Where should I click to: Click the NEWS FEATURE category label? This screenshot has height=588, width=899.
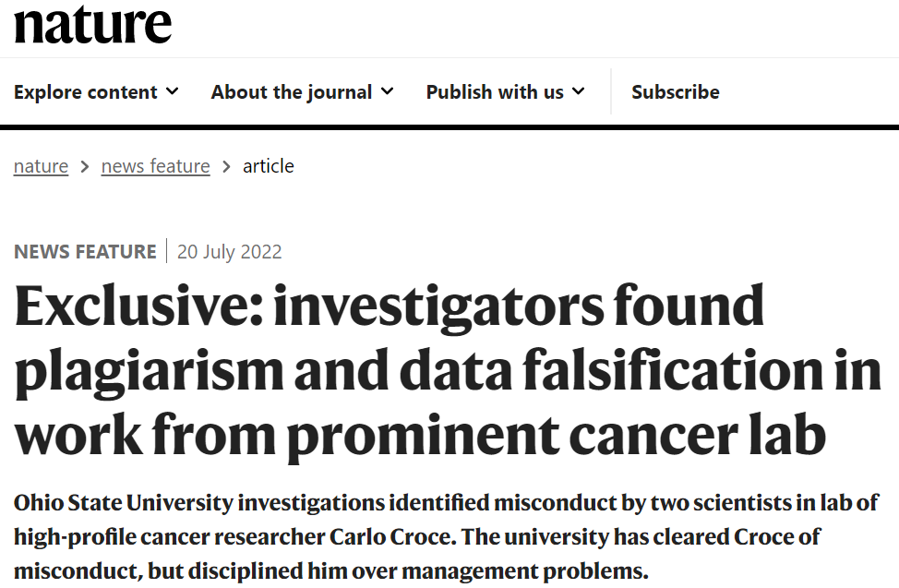(85, 252)
